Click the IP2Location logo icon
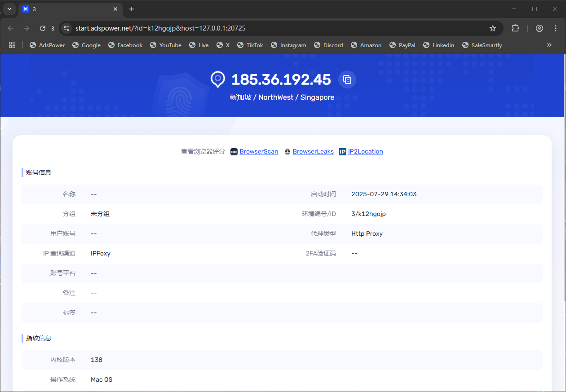 coord(343,152)
